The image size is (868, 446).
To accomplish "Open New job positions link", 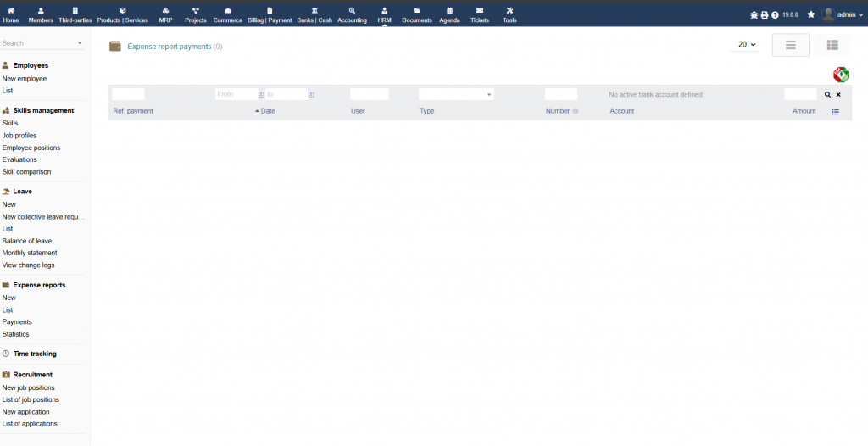I will point(28,387).
